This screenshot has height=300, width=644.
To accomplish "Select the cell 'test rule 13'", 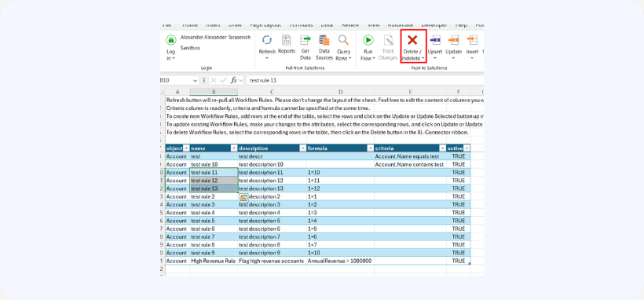I will tap(214, 188).
